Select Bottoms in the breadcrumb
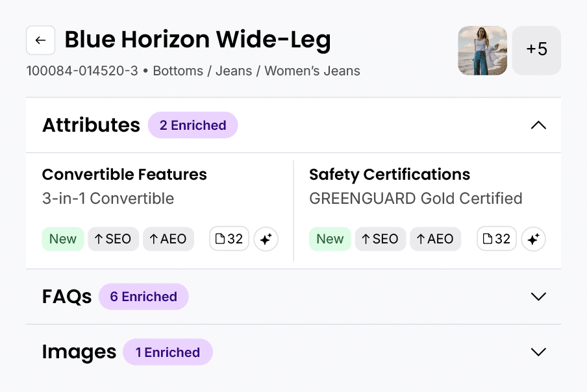 click(x=178, y=71)
